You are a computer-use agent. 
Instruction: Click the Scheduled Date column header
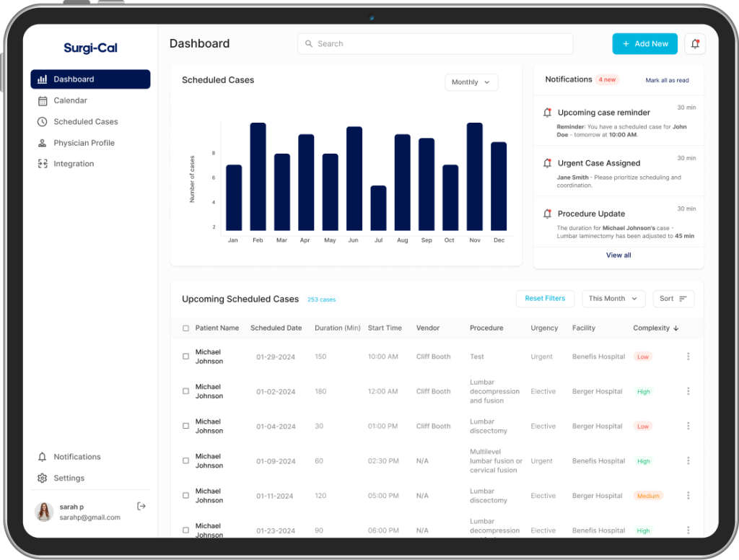click(x=276, y=328)
